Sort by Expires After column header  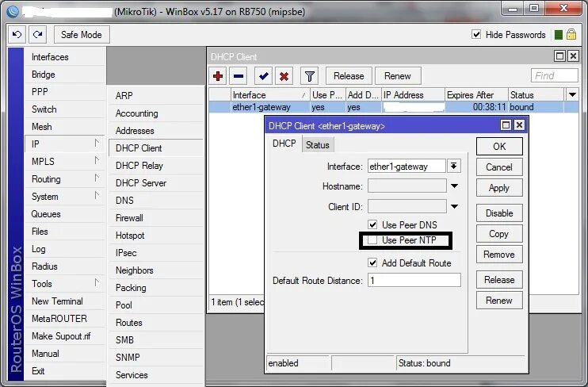(476, 95)
